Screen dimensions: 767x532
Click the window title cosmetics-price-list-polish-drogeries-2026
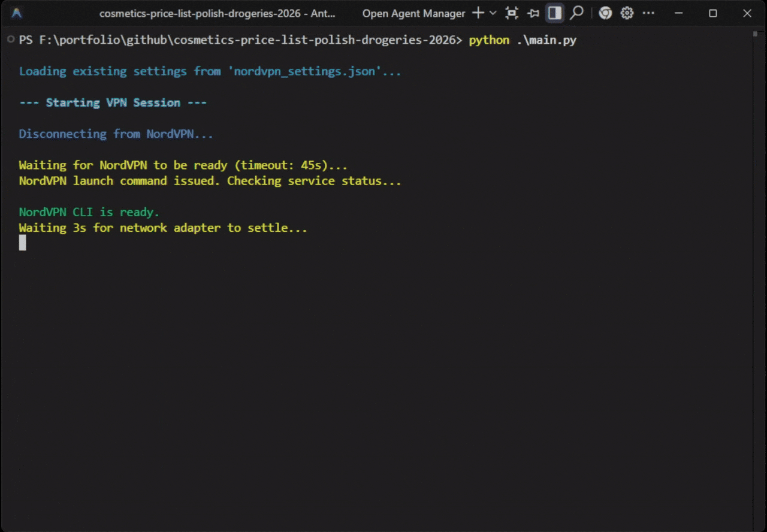tap(217, 13)
